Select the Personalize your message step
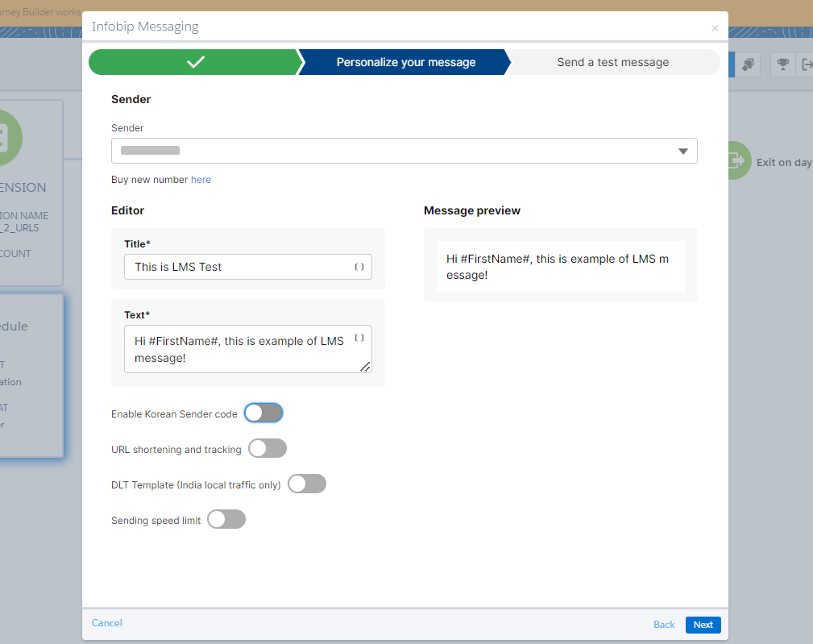Image resolution: width=813 pixels, height=644 pixels. point(405,62)
